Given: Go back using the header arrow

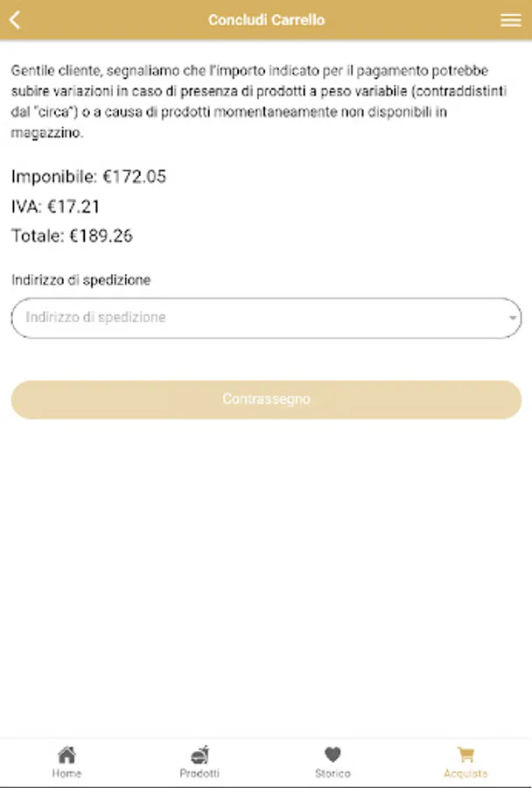Looking at the screenshot, I should 15,20.
